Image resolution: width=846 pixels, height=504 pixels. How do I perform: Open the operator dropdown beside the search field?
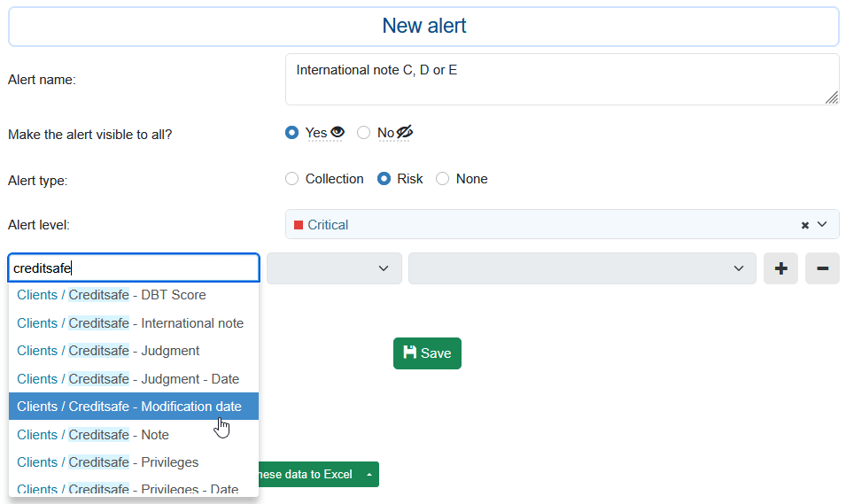pyautogui.click(x=334, y=268)
